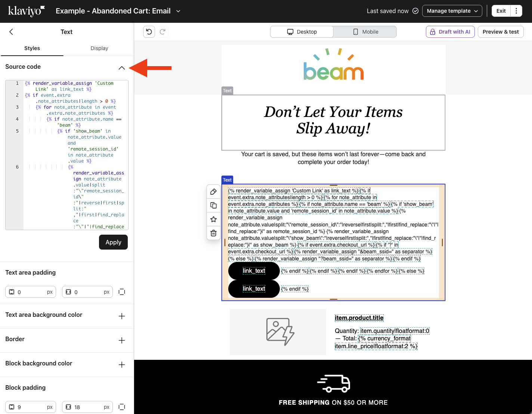Open Preview & test
532x414 pixels.
pyautogui.click(x=501, y=32)
